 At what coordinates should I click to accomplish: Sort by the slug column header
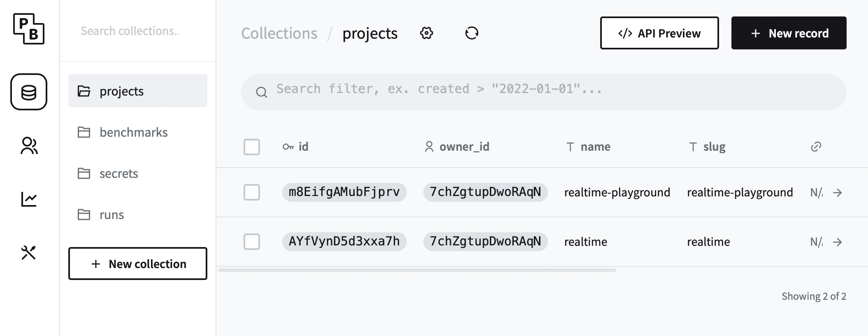[x=707, y=147]
